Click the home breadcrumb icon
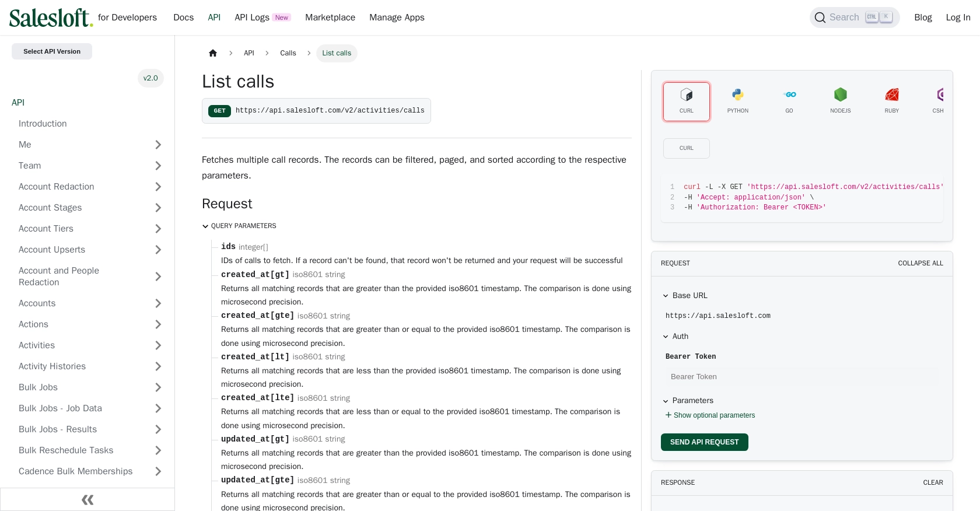This screenshot has height=511, width=980. [x=213, y=53]
